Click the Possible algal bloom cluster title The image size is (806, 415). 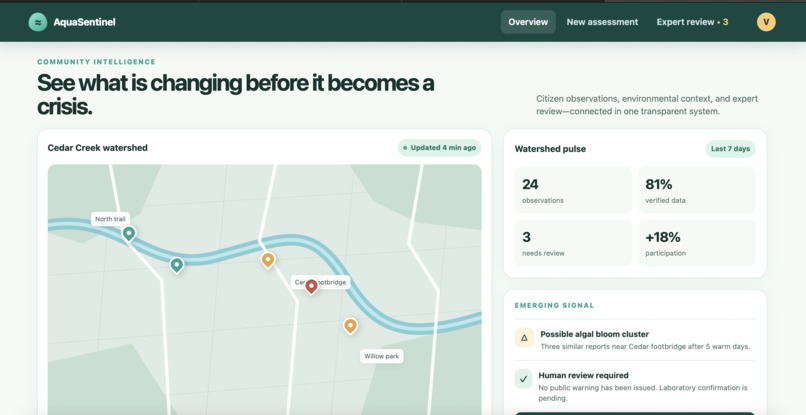[x=594, y=334]
